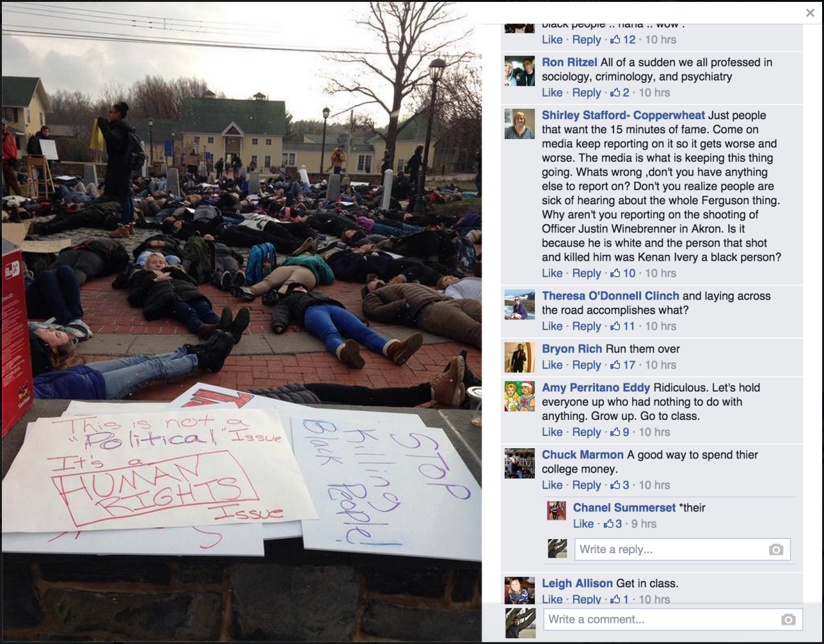Image resolution: width=824 pixels, height=644 pixels.
Task: Click the camera icon in the comment box
Action: click(x=788, y=620)
